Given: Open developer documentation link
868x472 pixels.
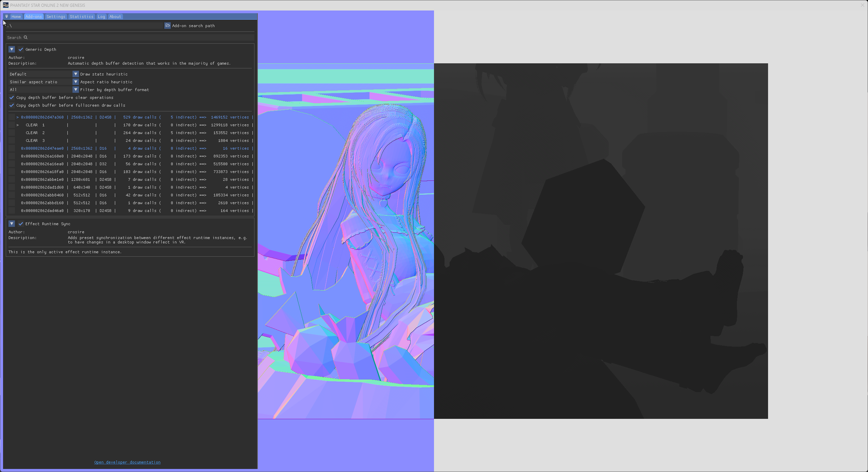Looking at the screenshot, I should pyautogui.click(x=127, y=462).
